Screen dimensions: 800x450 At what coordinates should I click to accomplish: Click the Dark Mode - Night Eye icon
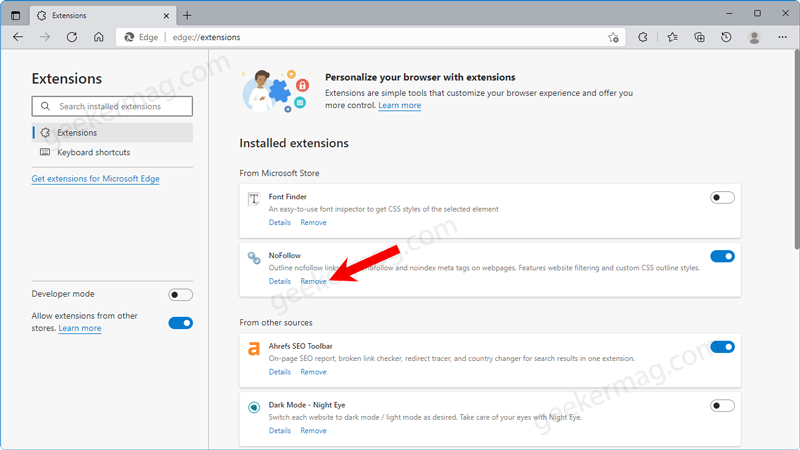(254, 407)
